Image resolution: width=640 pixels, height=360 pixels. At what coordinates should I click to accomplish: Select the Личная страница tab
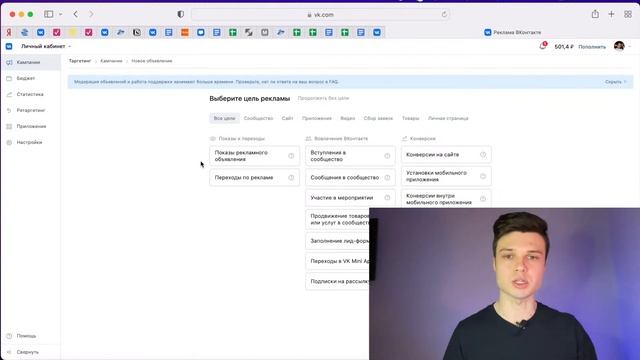pos(448,118)
